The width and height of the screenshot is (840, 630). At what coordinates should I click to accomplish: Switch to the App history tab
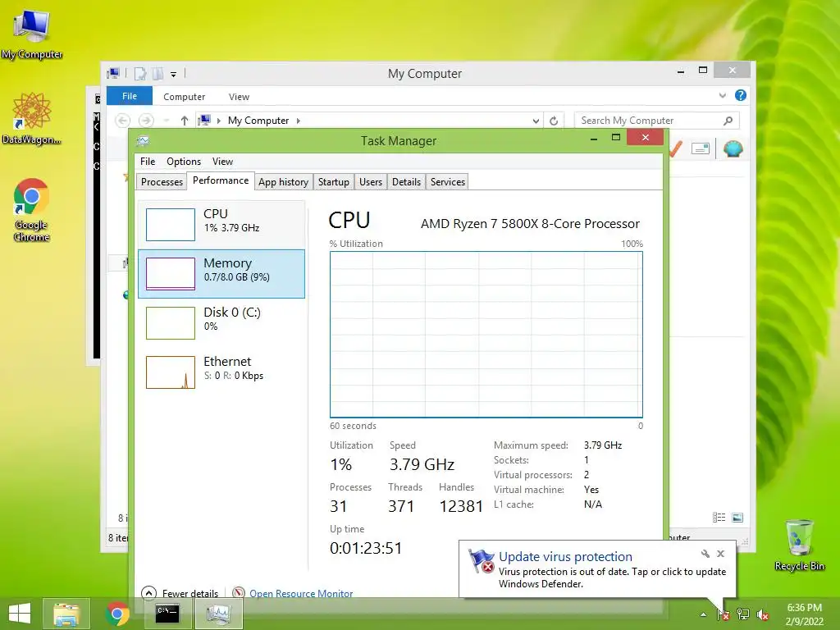pos(283,182)
